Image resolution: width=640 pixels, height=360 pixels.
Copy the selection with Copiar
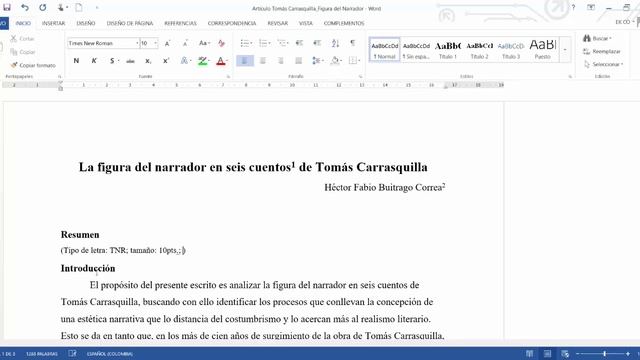point(23,52)
